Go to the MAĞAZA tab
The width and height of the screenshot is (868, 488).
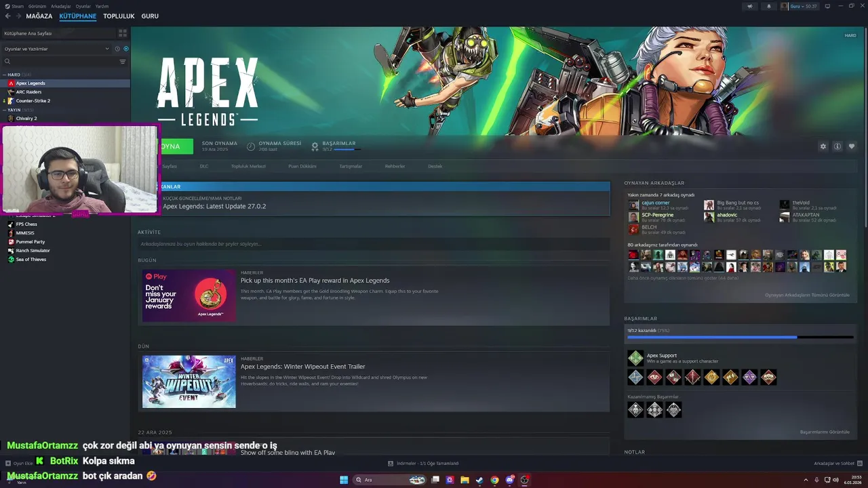(39, 16)
